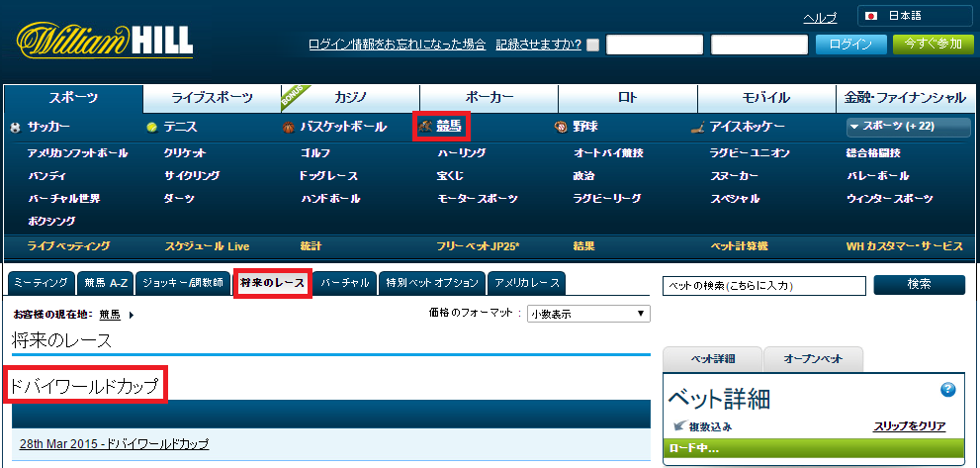Viewport: 980px width, 468px height.
Task: Open the 野球 sport link
Action: pos(585,127)
